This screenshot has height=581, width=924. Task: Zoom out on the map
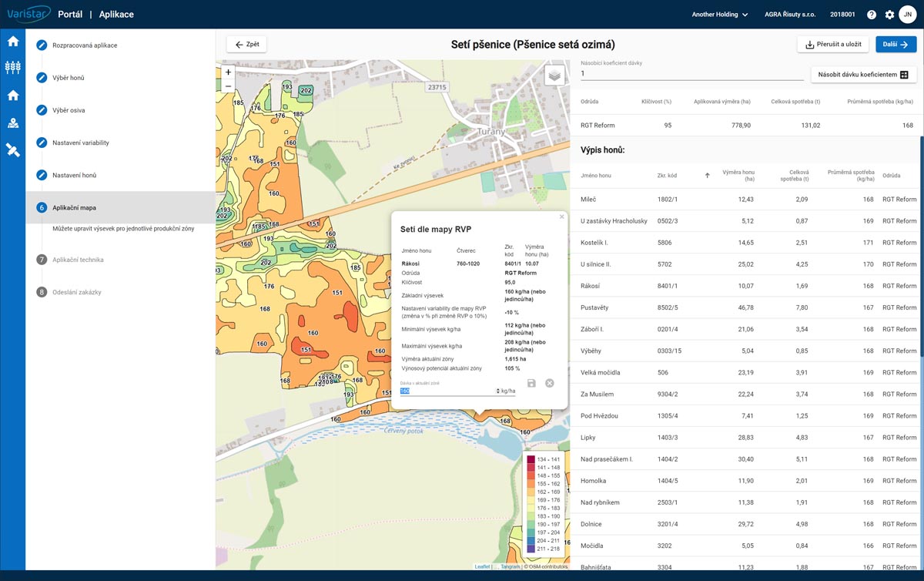pos(228,86)
